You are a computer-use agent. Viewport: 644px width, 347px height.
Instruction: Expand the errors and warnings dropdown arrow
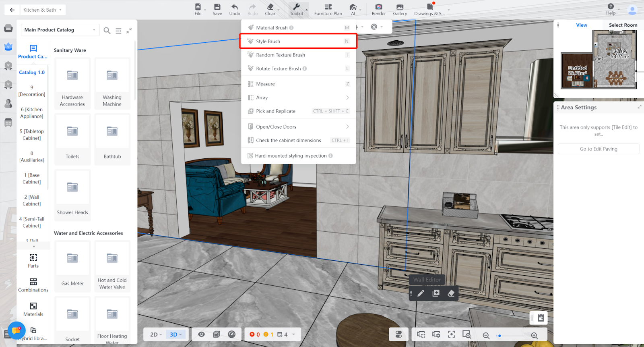294,335
